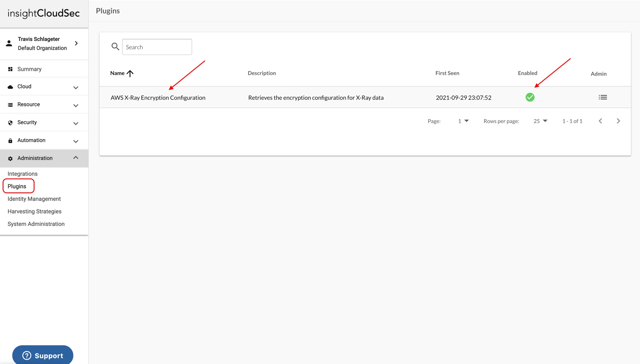The width and height of the screenshot is (640, 364).
Task: Click the Administration gear icon
Action: coord(10,159)
